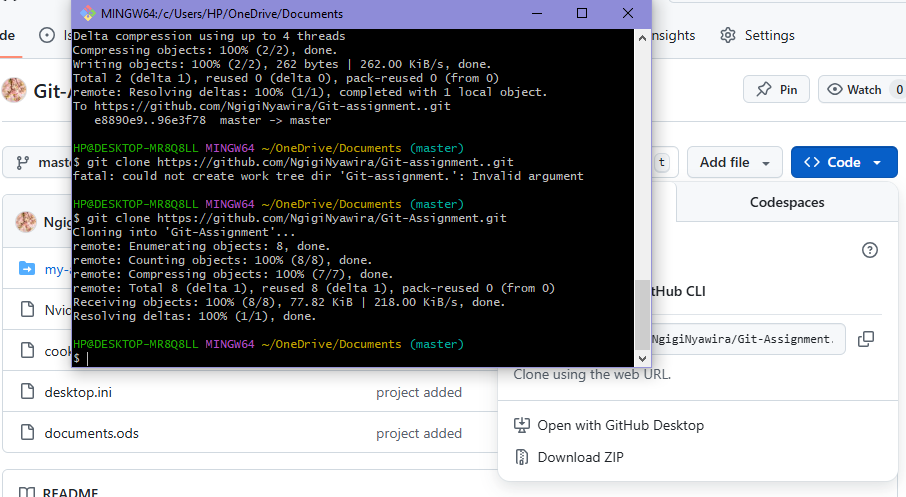Click the 'project added' commit message for documents.ods

click(419, 433)
